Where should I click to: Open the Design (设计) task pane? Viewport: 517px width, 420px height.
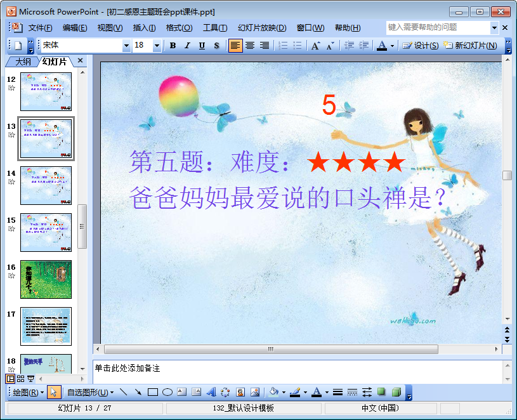click(x=421, y=46)
